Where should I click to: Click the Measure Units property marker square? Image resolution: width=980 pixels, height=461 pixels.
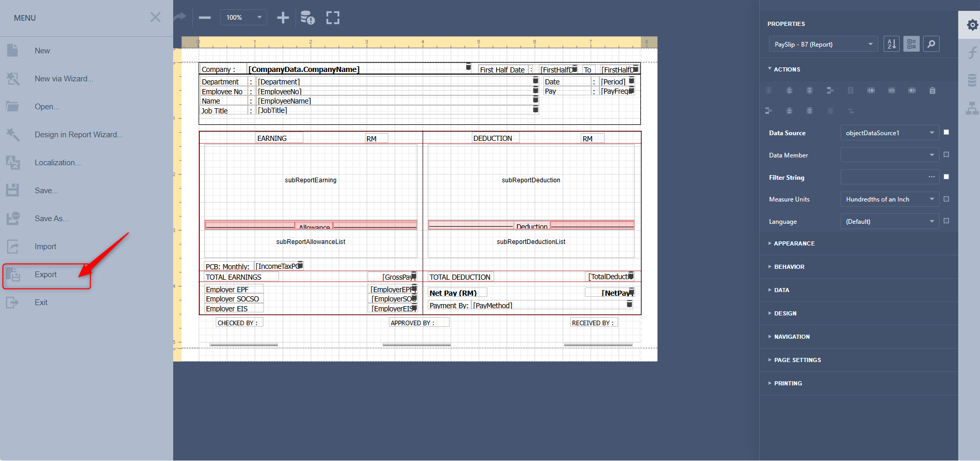(x=946, y=199)
